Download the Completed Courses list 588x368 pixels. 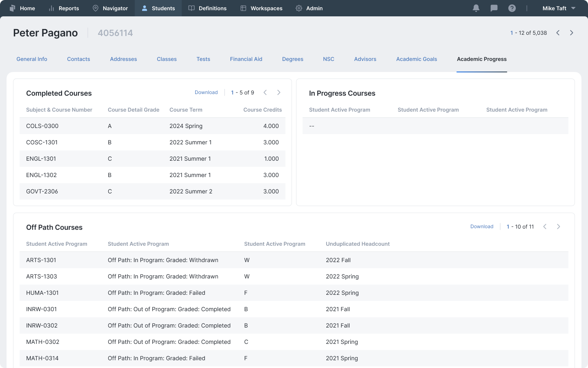(206, 92)
